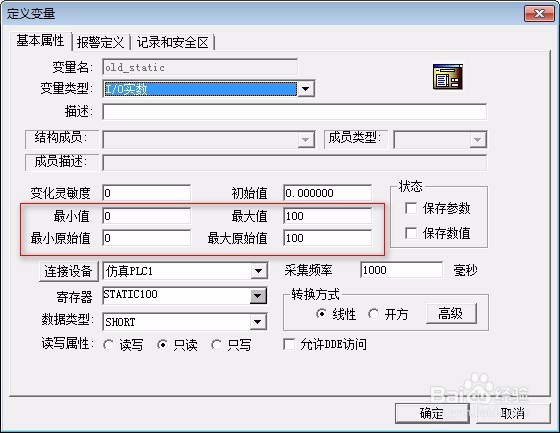This screenshot has height=433, width=560.
Task: Click the 最大值 field showing 100
Action: (x=328, y=216)
